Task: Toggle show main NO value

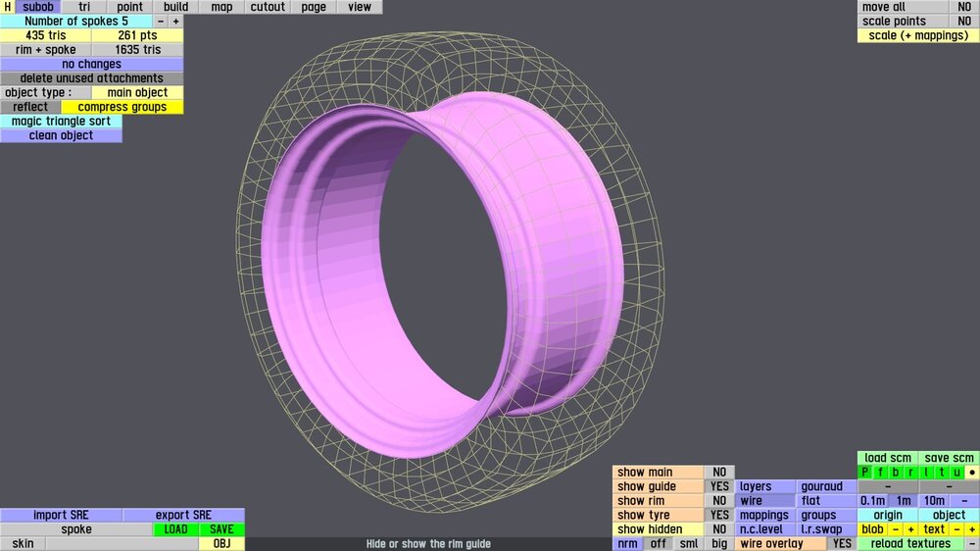Action: coord(719,473)
